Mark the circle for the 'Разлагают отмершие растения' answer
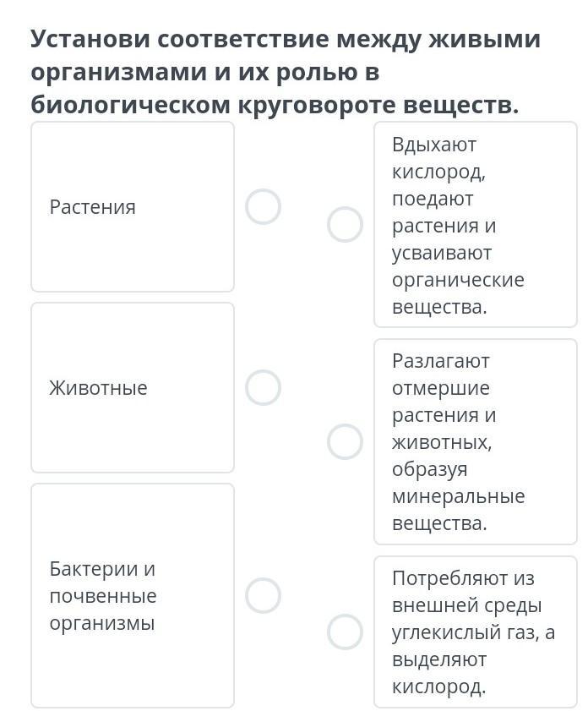The height and width of the screenshot is (711, 588). (345, 441)
